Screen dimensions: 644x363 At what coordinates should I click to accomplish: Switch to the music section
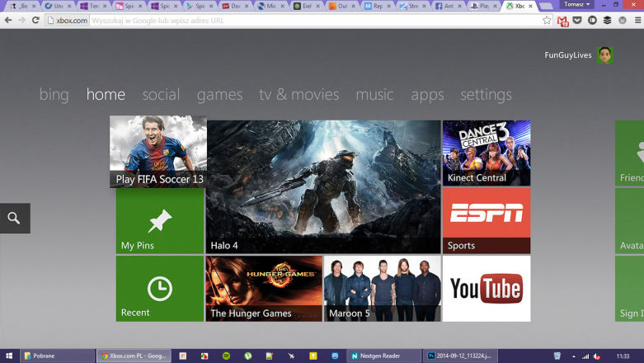coord(374,95)
